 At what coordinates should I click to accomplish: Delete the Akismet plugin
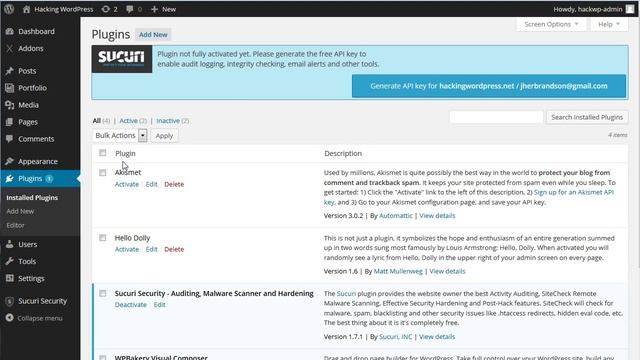click(174, 184)
